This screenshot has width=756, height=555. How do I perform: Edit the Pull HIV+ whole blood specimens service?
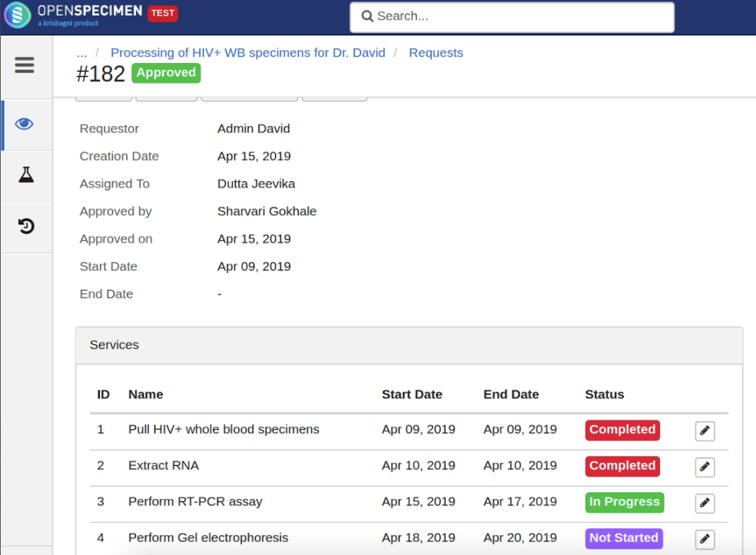(704, 431)
